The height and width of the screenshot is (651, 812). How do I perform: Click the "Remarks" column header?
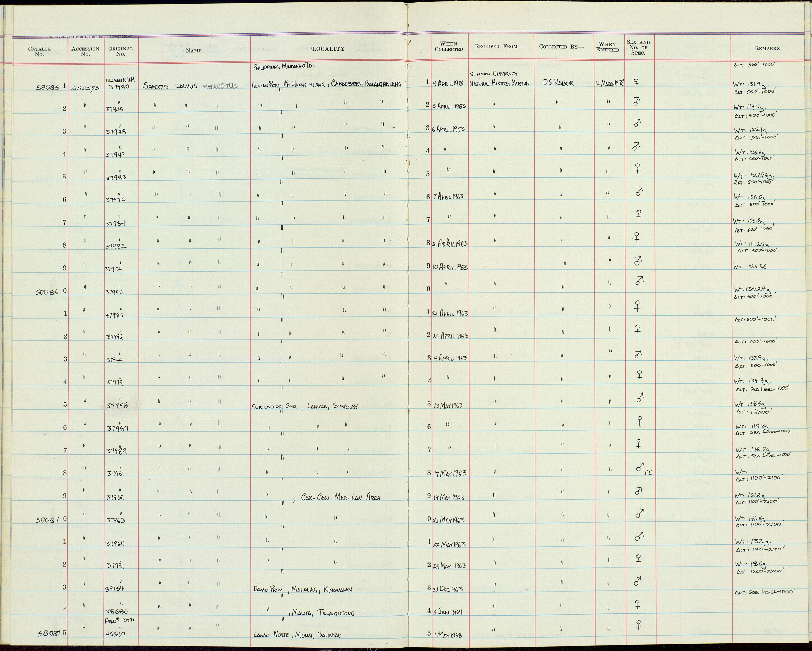[767, 48]
